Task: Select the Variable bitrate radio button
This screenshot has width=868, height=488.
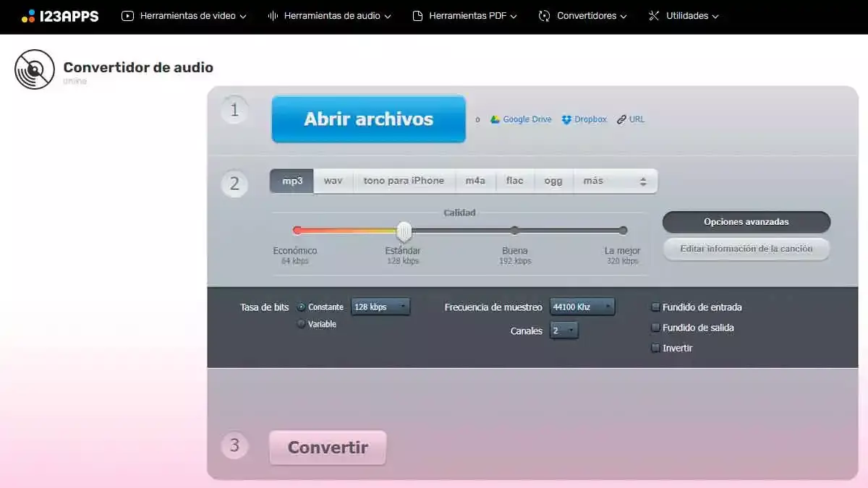Action: 301,325
